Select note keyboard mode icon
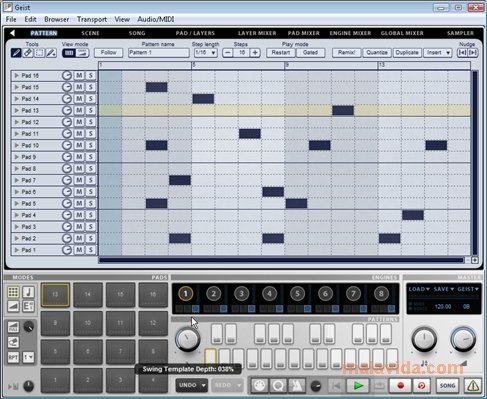Viewport: 487px width, 399px height. pyautogui.click(x=28, y=292)
